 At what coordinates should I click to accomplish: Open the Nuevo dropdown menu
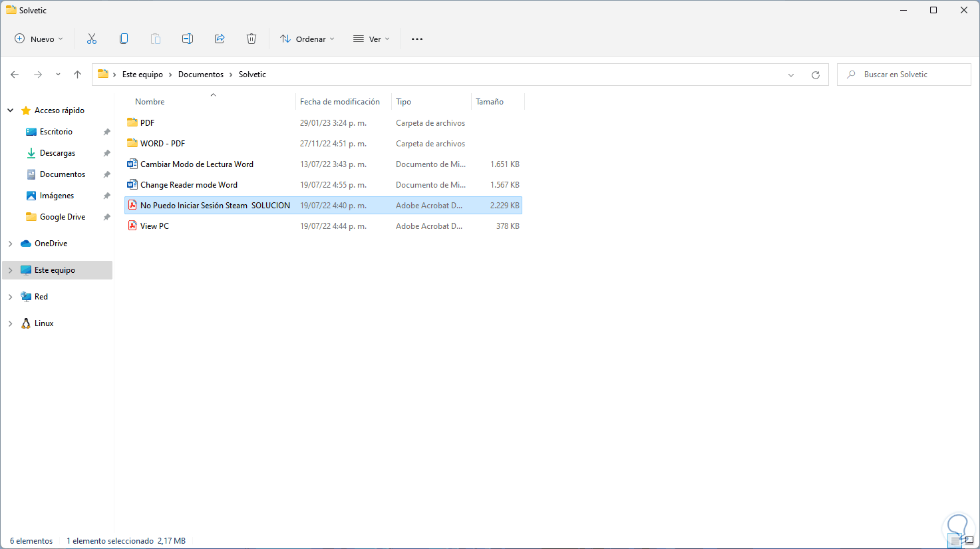coord(39,39)
